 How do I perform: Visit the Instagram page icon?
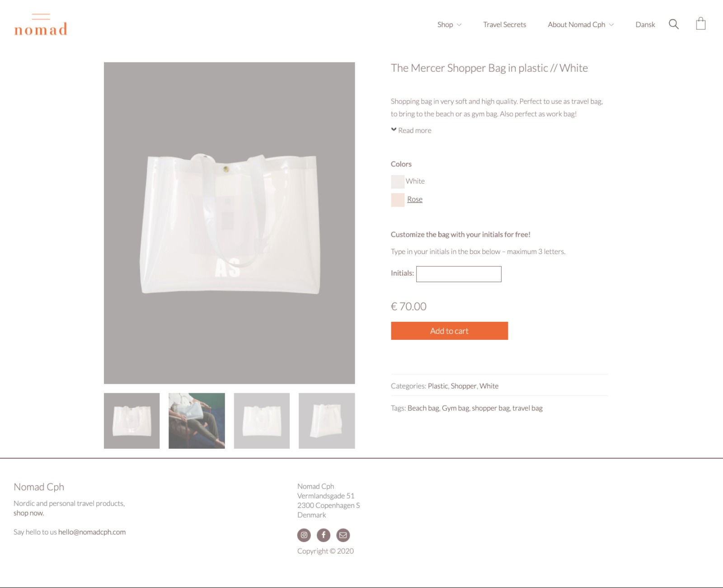304,535
